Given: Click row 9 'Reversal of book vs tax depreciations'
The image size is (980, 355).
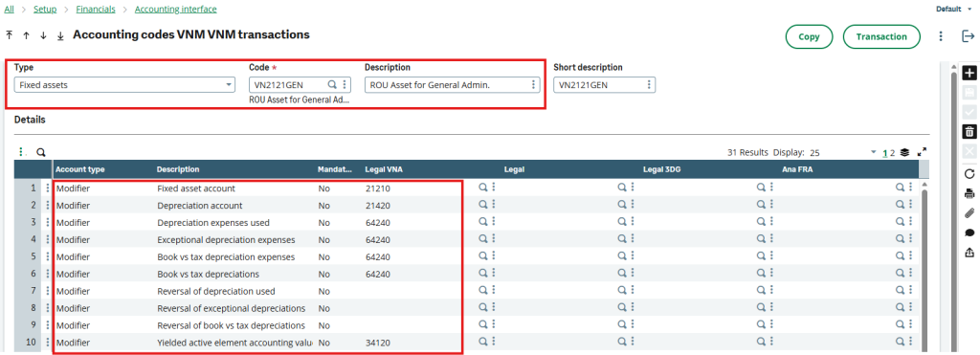Looking at the screenshot, I should click(x=232, y=325).
